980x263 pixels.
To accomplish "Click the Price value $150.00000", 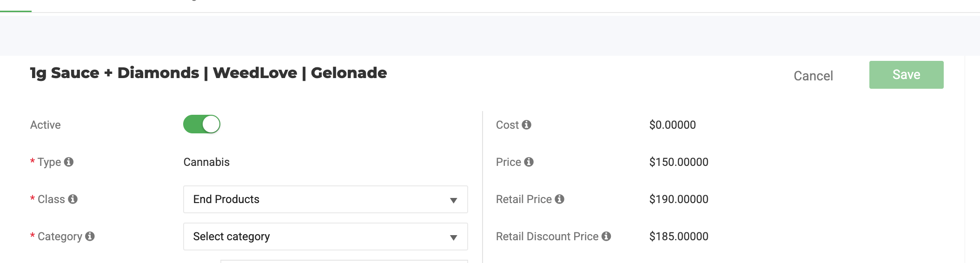I will pos(679,162).
